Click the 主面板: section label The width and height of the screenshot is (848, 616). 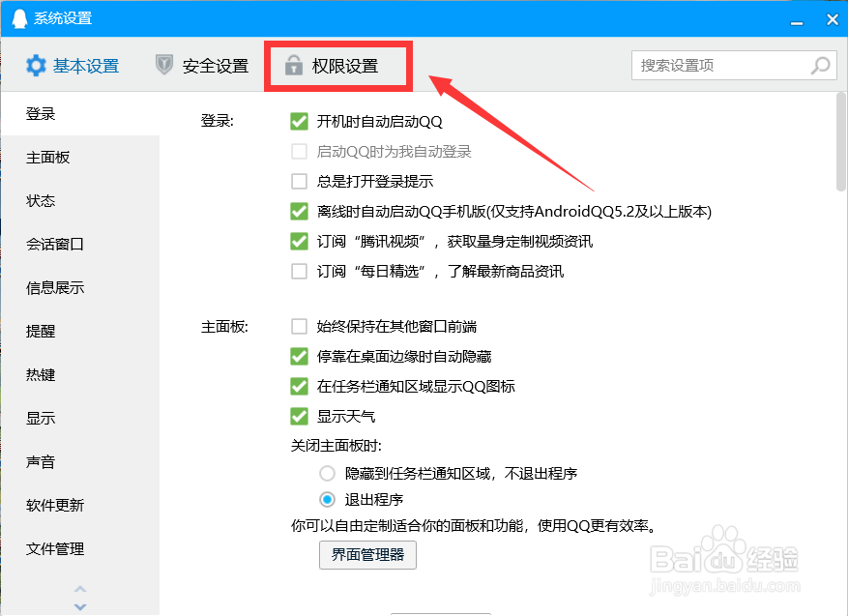[224, 327]
